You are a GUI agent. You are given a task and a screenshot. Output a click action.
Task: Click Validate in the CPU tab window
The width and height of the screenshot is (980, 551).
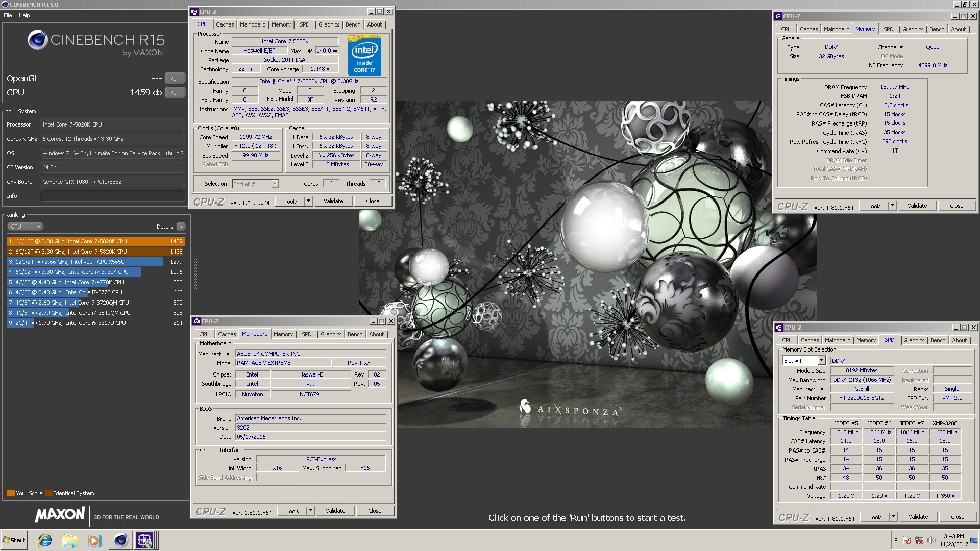coord(333,201)
